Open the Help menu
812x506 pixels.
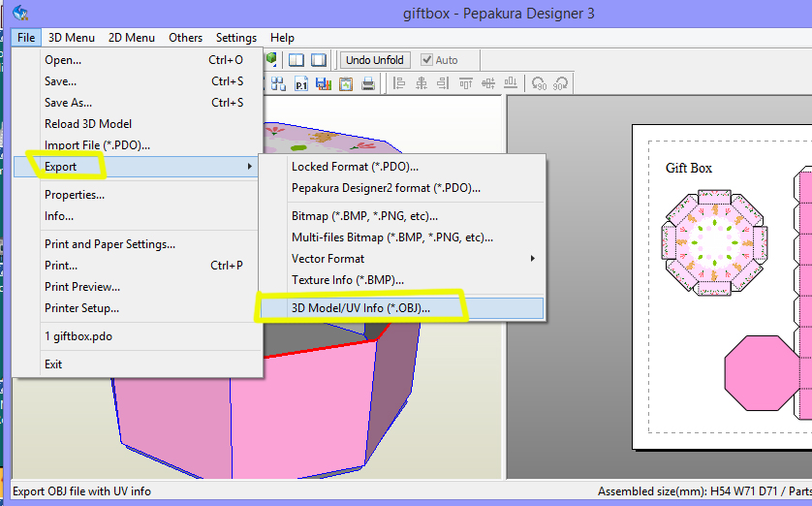click(282, 37)
